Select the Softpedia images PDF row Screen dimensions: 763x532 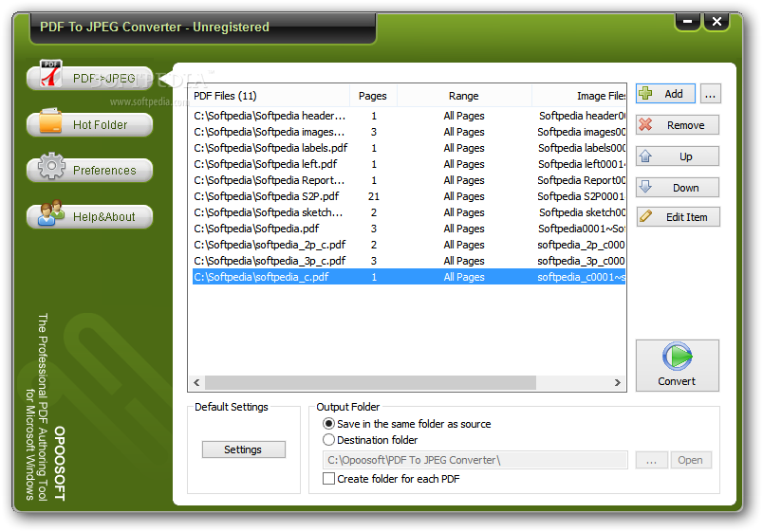(x=409, y=132)
